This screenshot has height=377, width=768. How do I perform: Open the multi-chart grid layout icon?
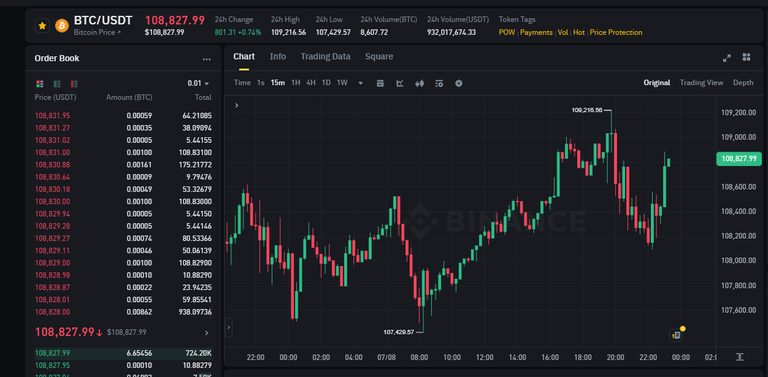coord(746,57)
